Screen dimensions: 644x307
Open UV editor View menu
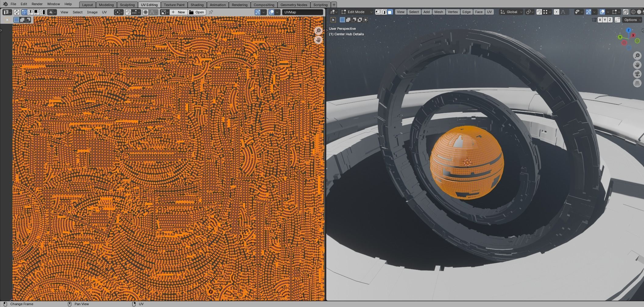(x=64, y=12)
